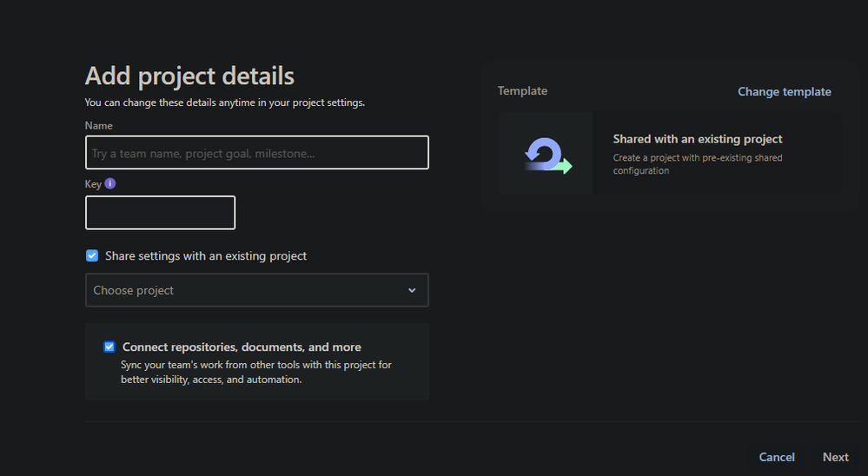
Task: Click the Key info icon
Action: pos(110,184)
